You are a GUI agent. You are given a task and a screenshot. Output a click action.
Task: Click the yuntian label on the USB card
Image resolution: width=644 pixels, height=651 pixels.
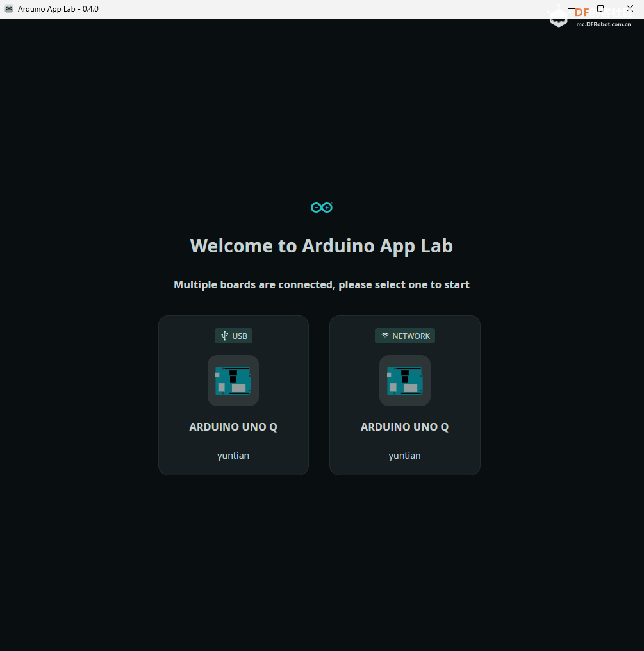click(x=233, y=455)
